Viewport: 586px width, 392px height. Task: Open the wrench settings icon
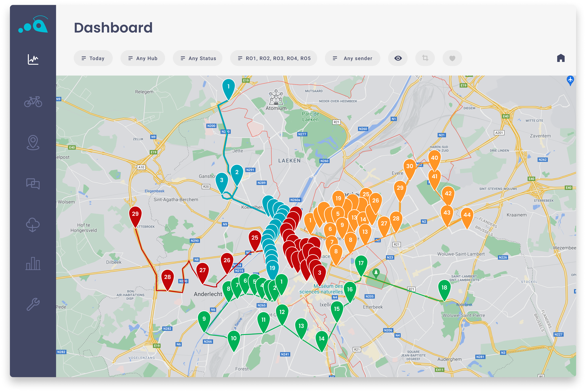pyautogui.click(x=33, y=304)
